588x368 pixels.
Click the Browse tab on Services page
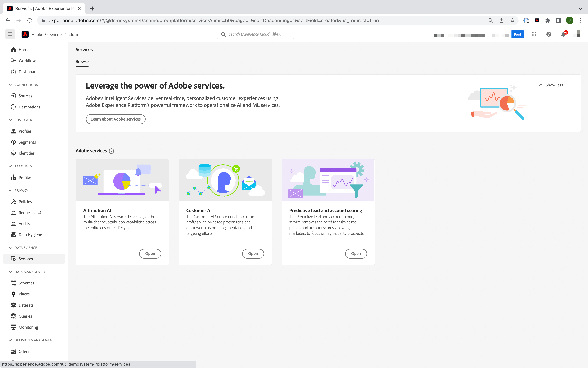(x=82, y=61)
